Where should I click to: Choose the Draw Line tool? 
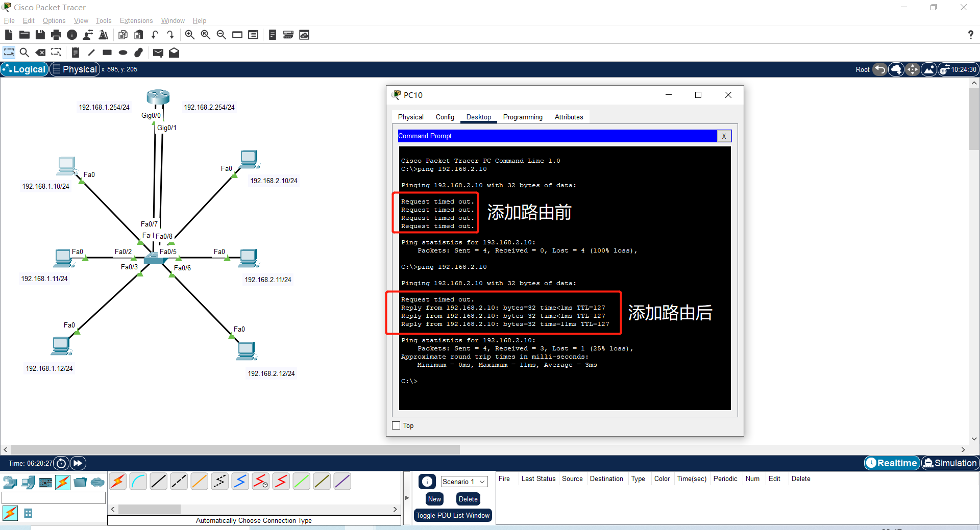click(x=91, y=53)
